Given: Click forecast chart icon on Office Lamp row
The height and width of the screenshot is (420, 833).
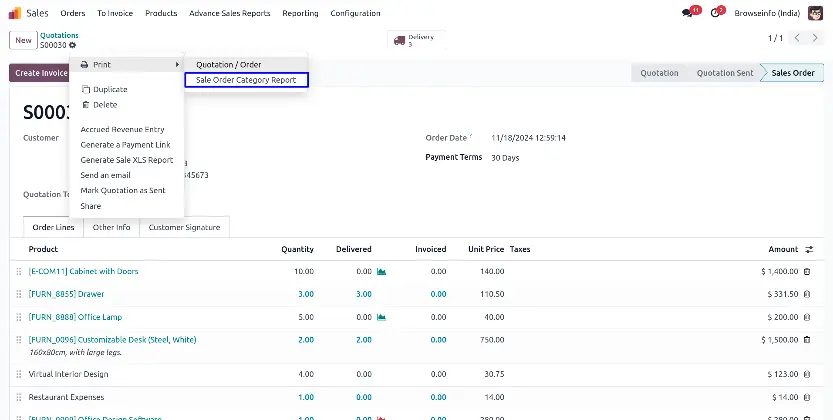Looking at the screenshot, I should point(381,317).
